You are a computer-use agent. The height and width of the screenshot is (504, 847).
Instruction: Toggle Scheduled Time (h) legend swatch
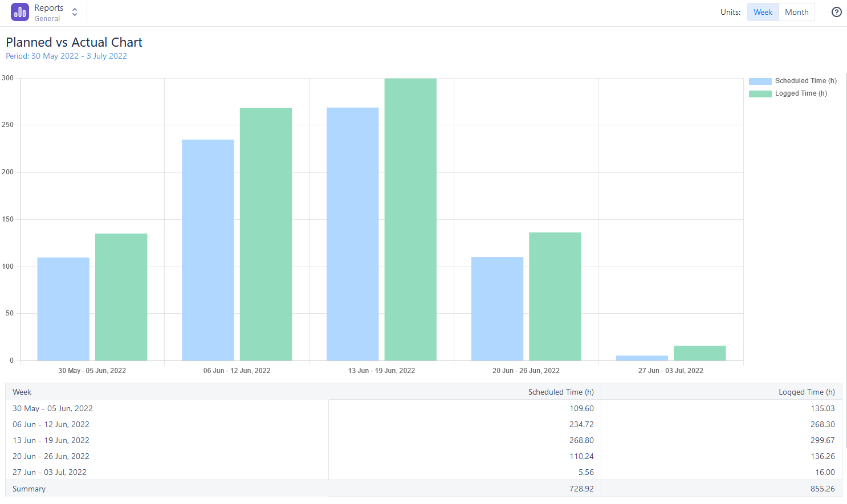(760, 81)
